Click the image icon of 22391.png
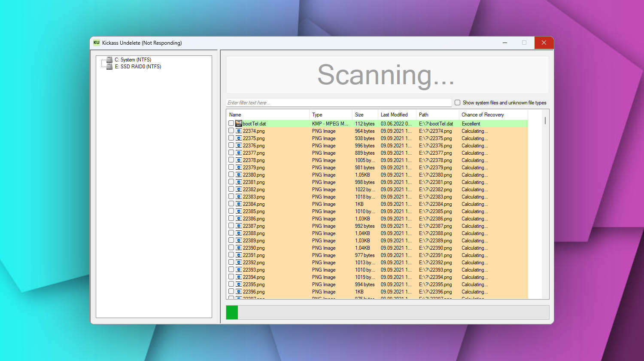This screenshot has height=361, width=644. coord(239,255)
